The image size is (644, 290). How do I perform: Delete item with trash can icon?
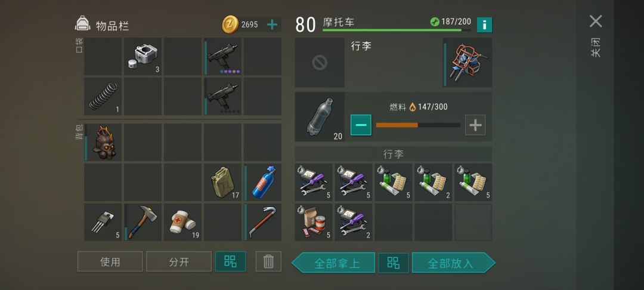[268, 261]
